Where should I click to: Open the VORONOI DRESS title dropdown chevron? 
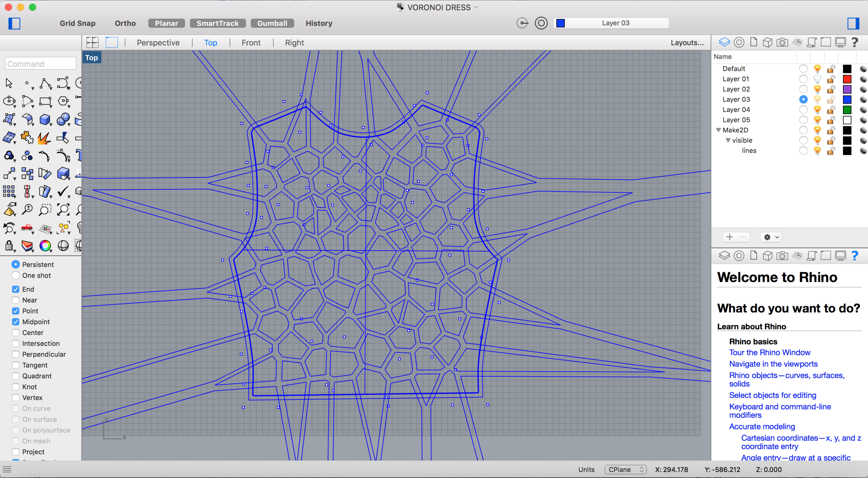pyautogui.click(x=476, y=7)
